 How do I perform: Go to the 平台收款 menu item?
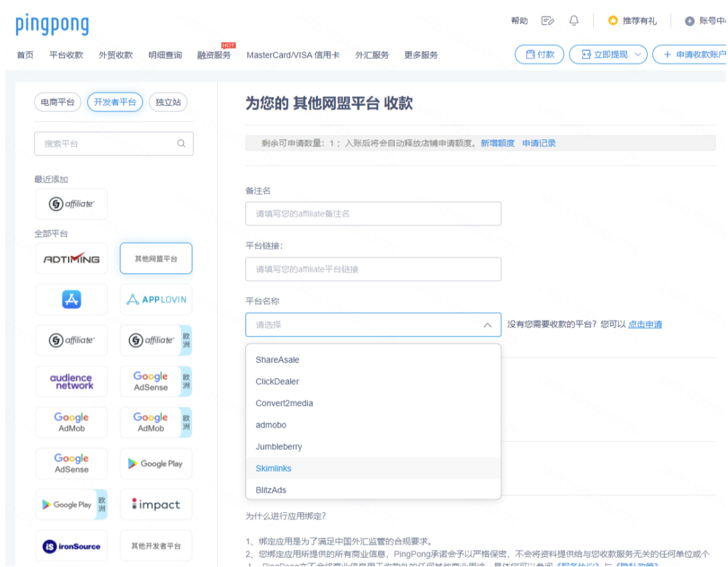pyautogui.click(x=66, y=55)
